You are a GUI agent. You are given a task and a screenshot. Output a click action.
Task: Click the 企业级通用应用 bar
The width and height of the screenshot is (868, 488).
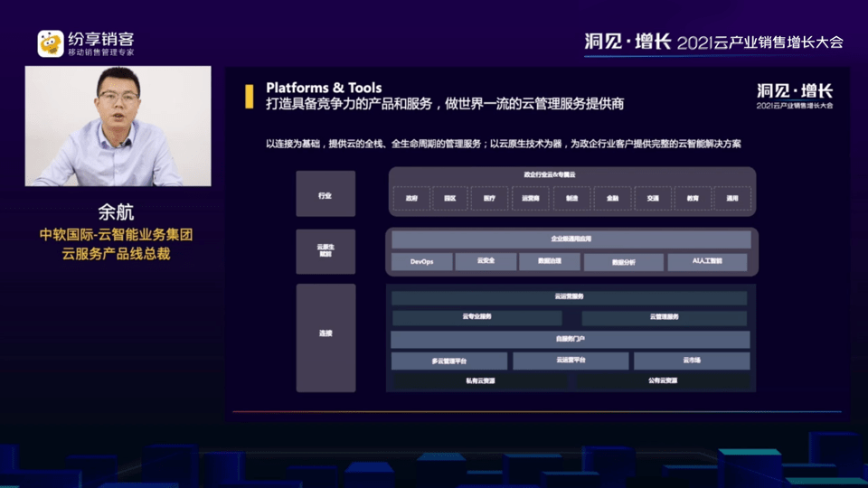tap(571, 239)
